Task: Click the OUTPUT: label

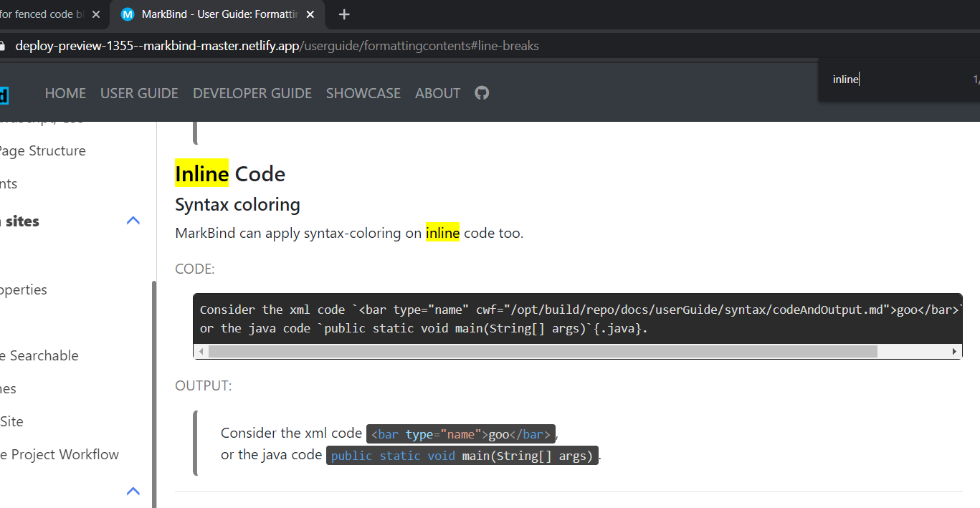Action: click(204, 385)
